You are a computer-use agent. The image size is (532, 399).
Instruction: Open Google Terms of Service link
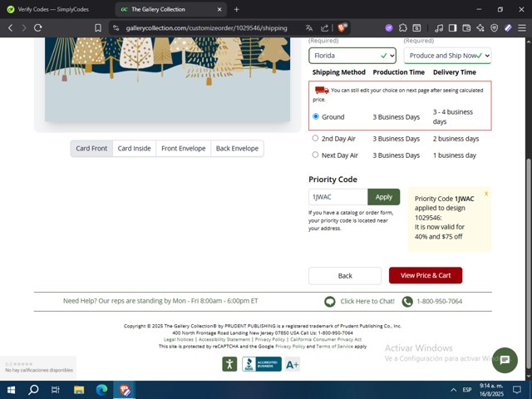pos(334,347)
